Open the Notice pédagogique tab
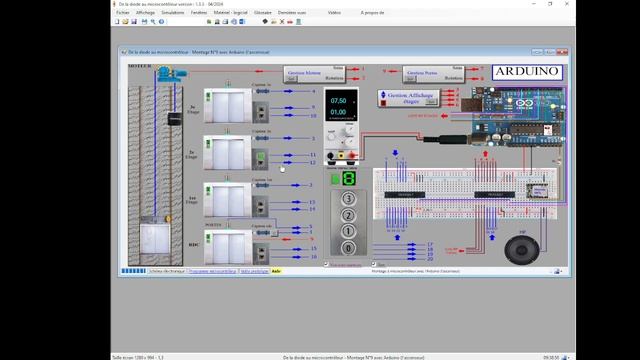The height and width of the screenshot is (360, 640). pyautogui.click(x=254, y=271)
